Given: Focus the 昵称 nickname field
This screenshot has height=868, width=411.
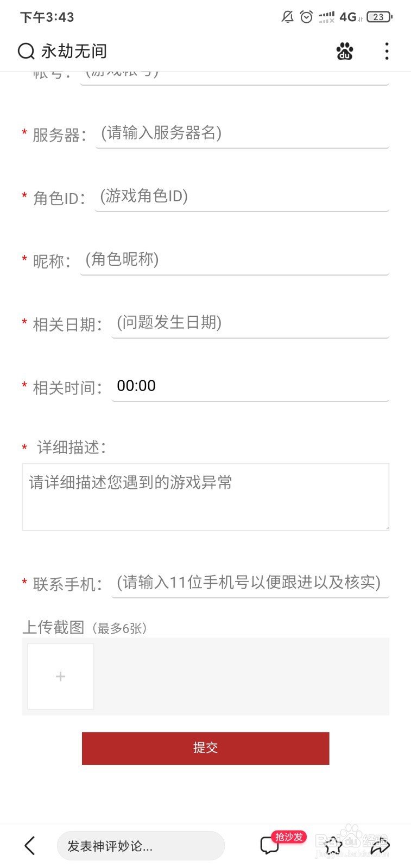Looking at the screenshot, I should point(235,261).
